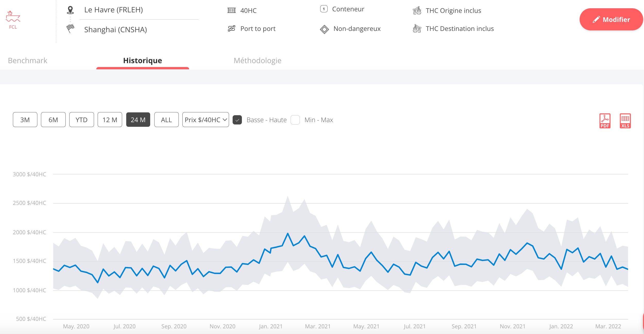This screenshot has height=334, width=644.
Task: Select the YTD time range
Action: click(81, 120)
